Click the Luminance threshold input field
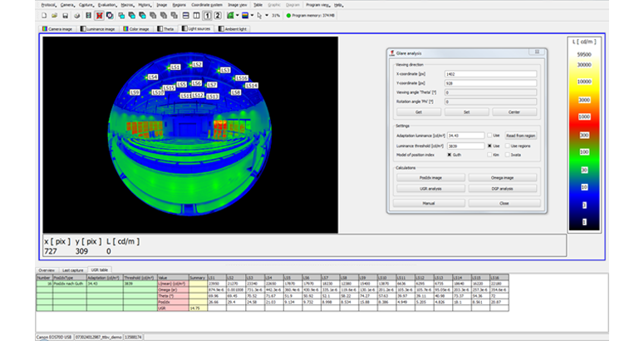This screenshot has height=341, width=644. point(465,146)
